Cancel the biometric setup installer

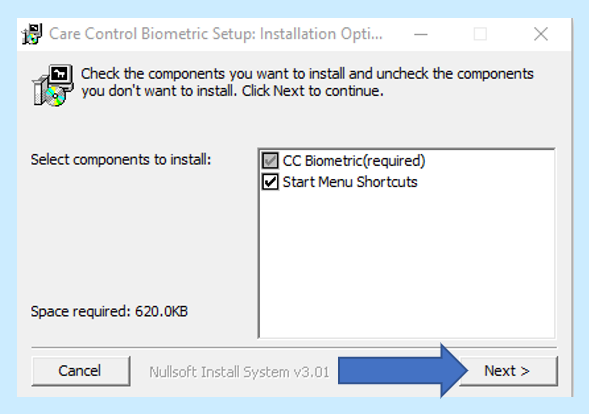coord(81,371)
